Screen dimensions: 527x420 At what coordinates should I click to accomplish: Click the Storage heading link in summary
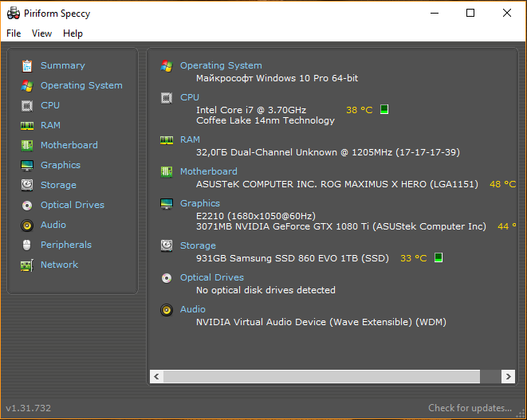198,245
